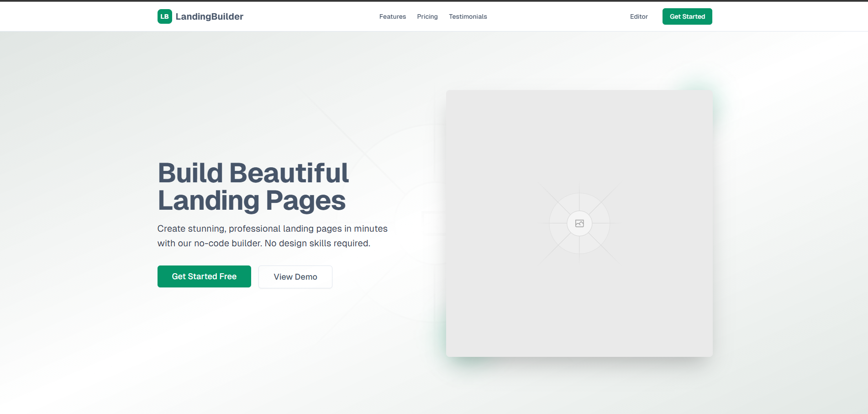The image size is (868, 414).
Task: Click the Get Started Free button
Action: point(204,276)
